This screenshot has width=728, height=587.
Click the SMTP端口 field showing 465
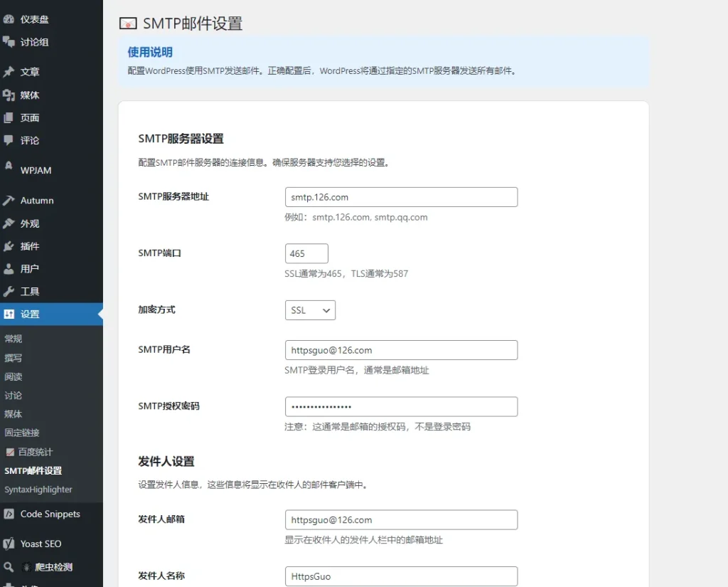pos(306,253)
